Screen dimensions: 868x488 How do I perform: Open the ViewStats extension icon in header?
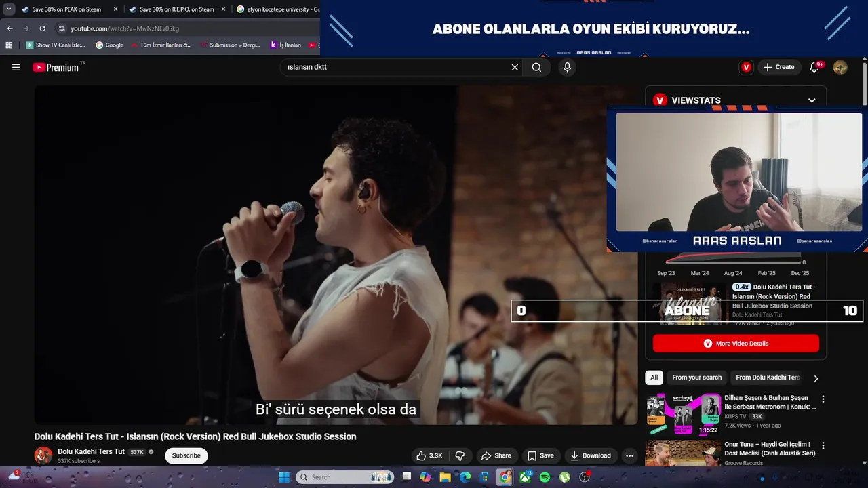746,67
